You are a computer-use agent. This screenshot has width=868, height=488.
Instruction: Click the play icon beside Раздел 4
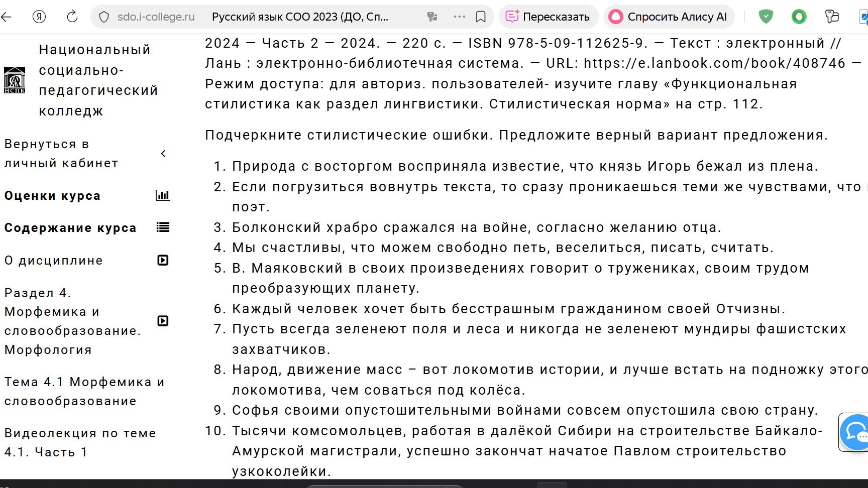tap(163, 321)
